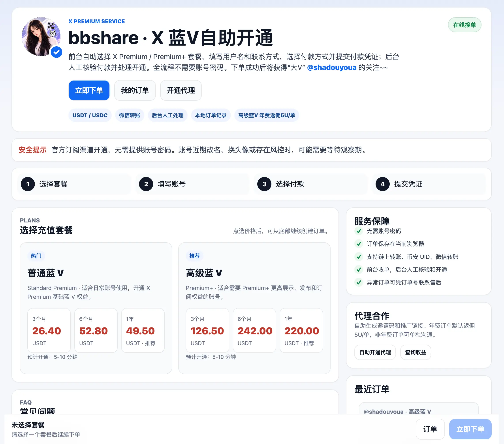Image resolution: width=504 pixels, height=444 pixels.
Task: Choose 高级蓝V 3个月 126.50 USDT price
Action: click(x=207, y=330)
